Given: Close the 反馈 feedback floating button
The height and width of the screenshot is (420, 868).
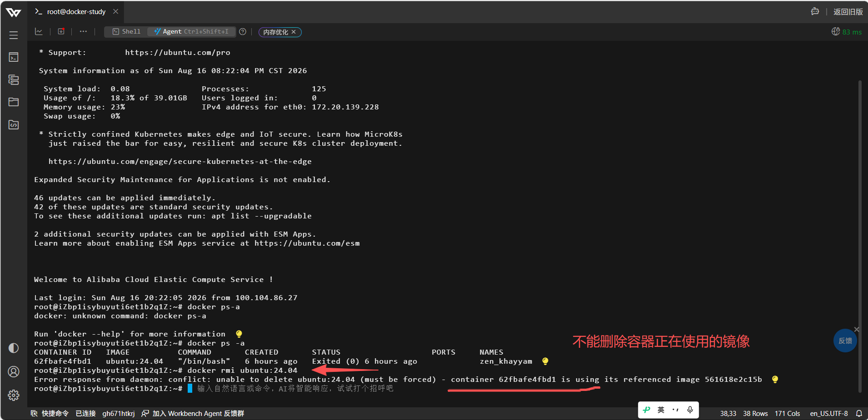Looking at the screenshot, I should 857,329.
